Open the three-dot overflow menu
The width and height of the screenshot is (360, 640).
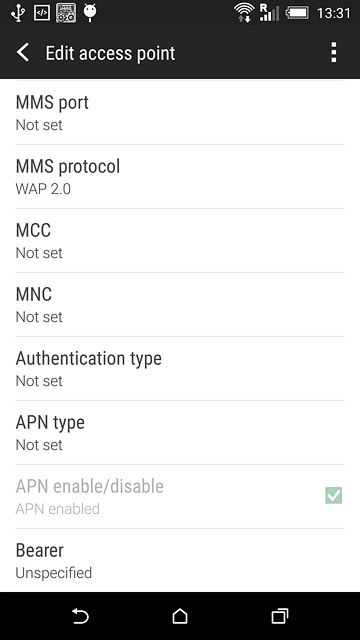pos(333,53)
